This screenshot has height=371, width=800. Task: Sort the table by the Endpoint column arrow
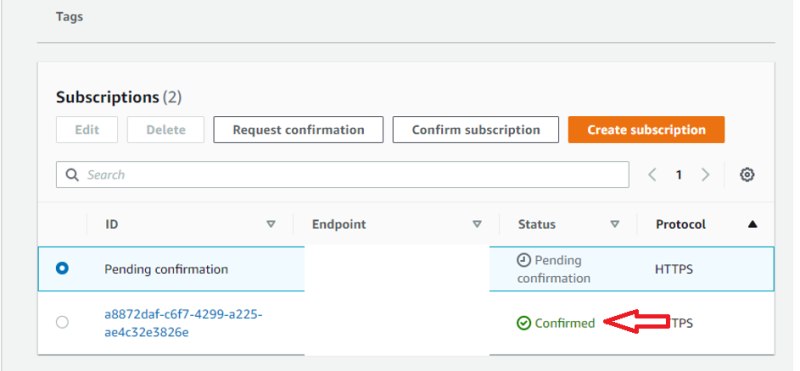tap(477, 224)
